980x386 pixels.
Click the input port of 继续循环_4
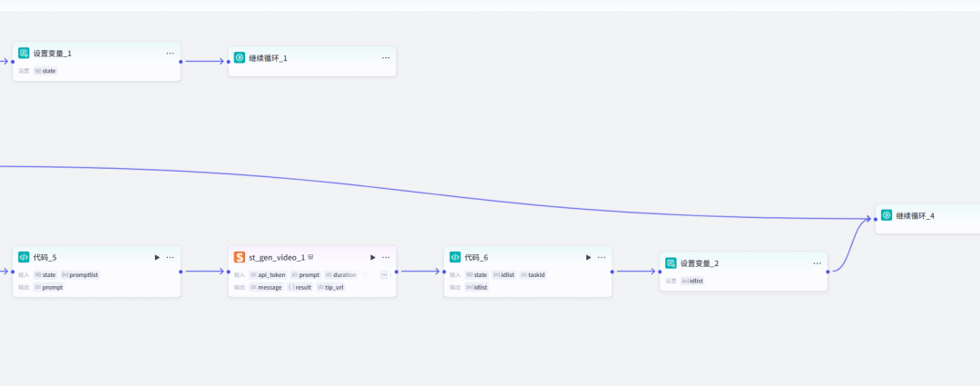coord(875,219)
